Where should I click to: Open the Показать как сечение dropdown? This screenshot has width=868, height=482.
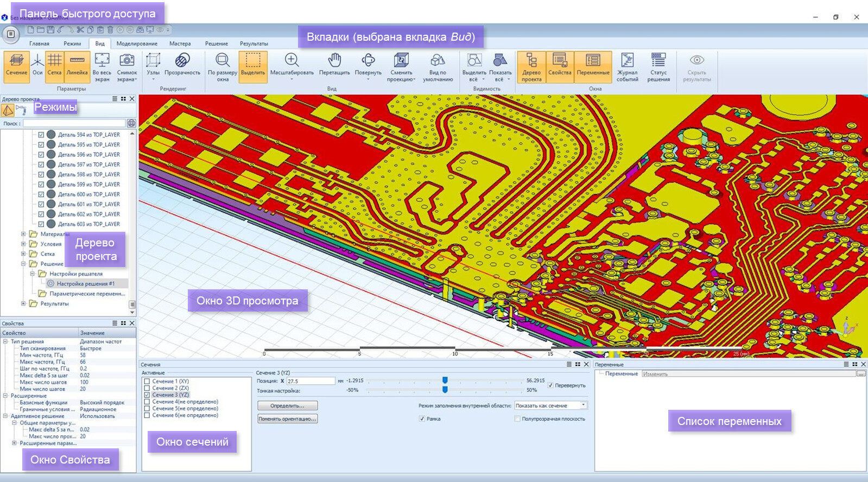[584, 405]
